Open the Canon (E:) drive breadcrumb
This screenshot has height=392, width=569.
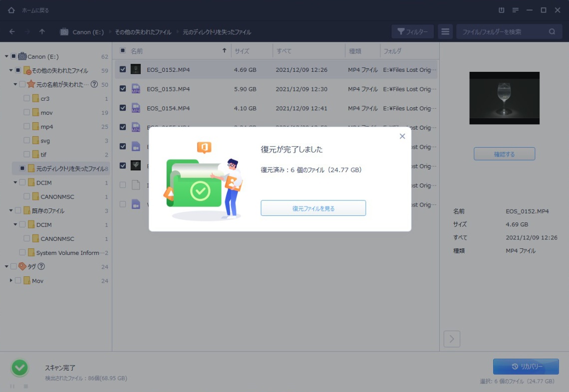point(88,32)
